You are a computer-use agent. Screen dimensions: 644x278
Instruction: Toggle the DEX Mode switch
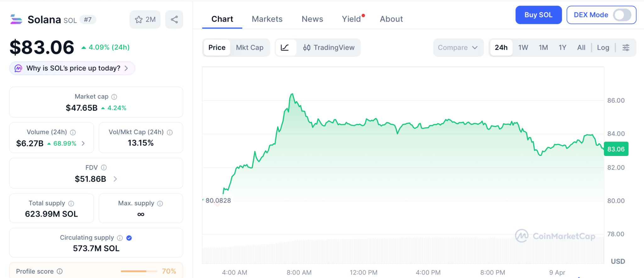622,15
